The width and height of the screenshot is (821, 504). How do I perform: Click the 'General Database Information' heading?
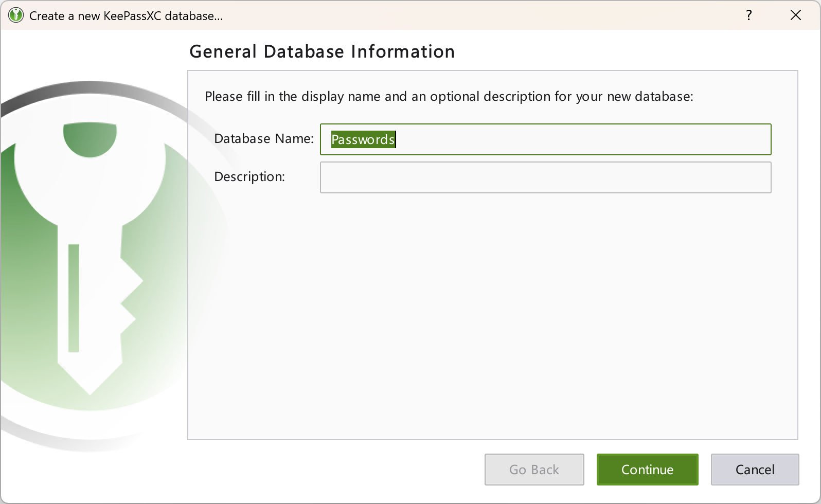322,51
